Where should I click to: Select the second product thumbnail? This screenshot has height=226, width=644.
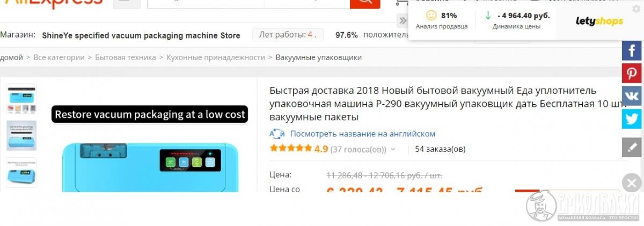click(21, 136)
